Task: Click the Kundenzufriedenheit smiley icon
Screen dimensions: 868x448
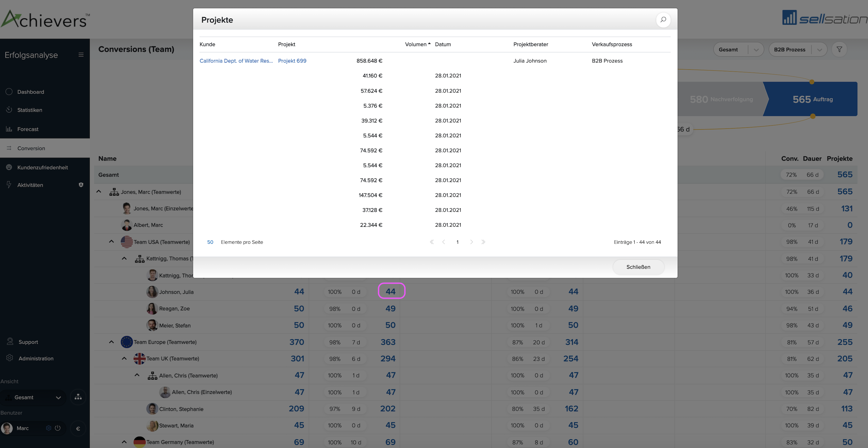Action: coord(9,167)
